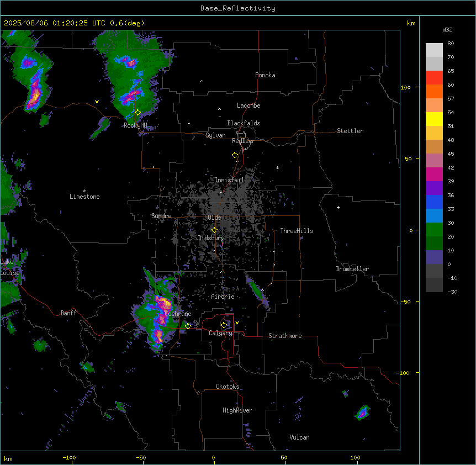Click the asterisk marker above Limestone

pyautogui.click(x=84, y=191)
